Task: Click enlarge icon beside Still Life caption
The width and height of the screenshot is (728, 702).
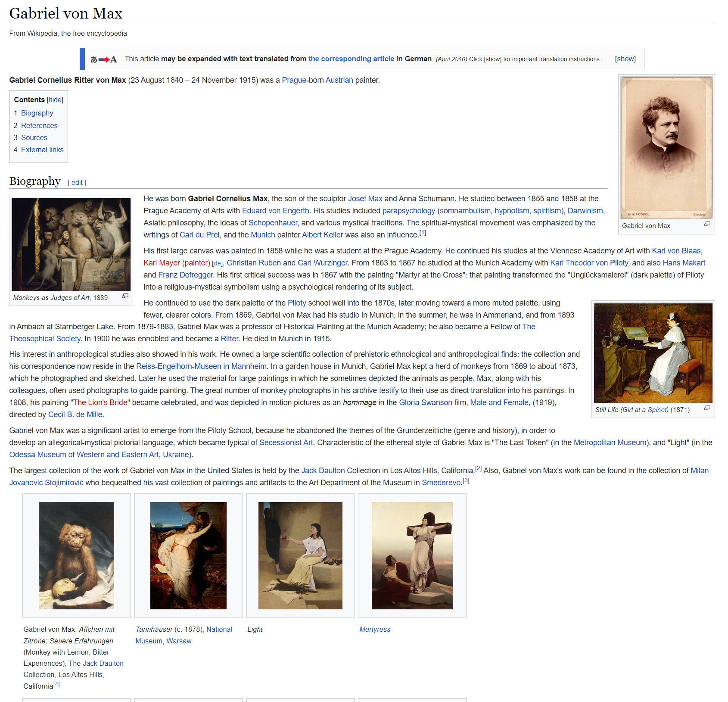Action: [x=707, y=408]
